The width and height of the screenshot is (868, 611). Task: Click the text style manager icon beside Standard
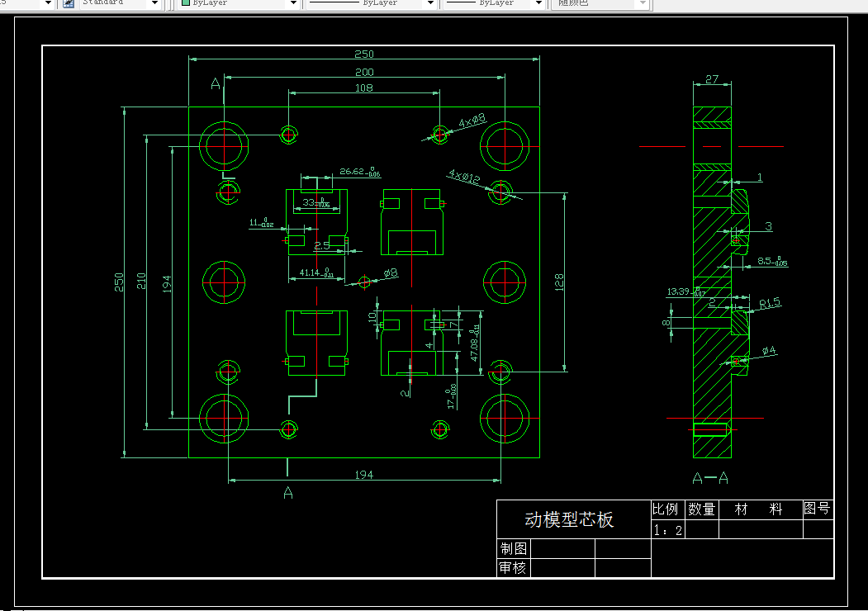[x=69, y=3]
